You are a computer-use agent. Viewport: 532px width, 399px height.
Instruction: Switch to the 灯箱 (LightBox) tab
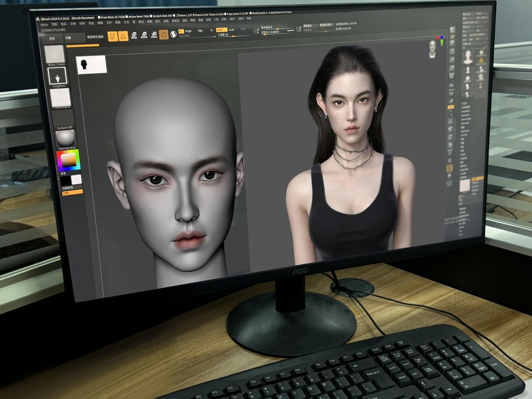coord(69,38)
